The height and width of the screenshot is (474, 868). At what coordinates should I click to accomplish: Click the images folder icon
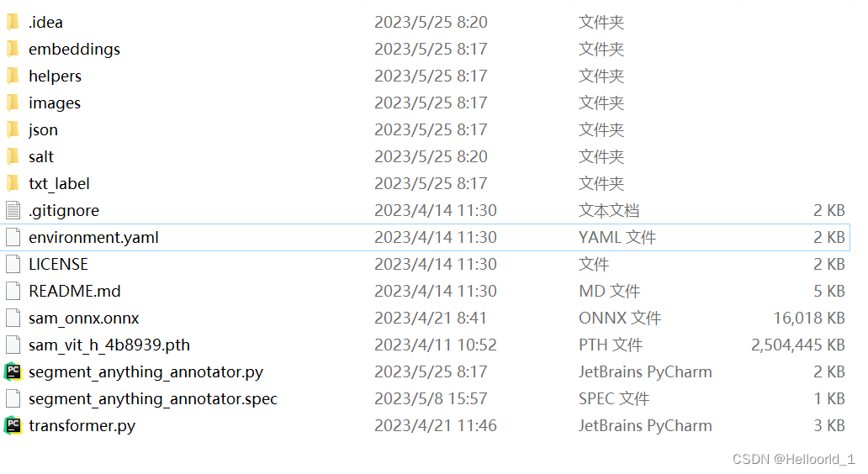click(x=13, y=103)
